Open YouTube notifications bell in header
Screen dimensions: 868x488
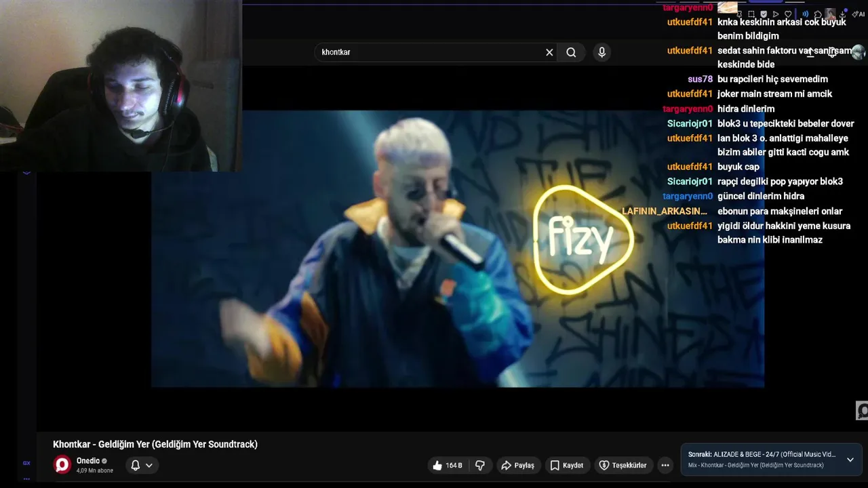click(832, 52)
